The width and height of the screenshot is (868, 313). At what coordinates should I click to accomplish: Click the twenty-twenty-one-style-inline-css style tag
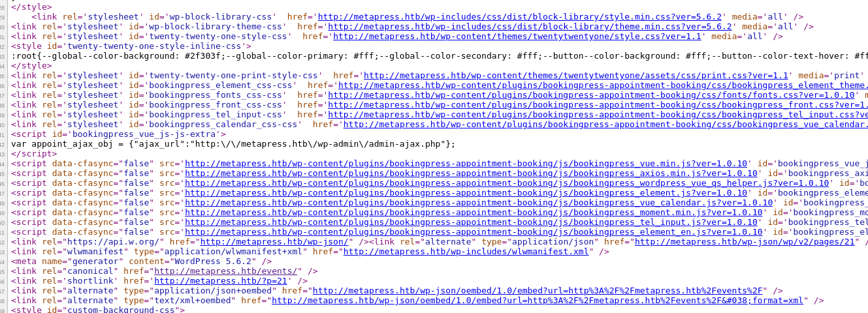[x=131, y=46]
